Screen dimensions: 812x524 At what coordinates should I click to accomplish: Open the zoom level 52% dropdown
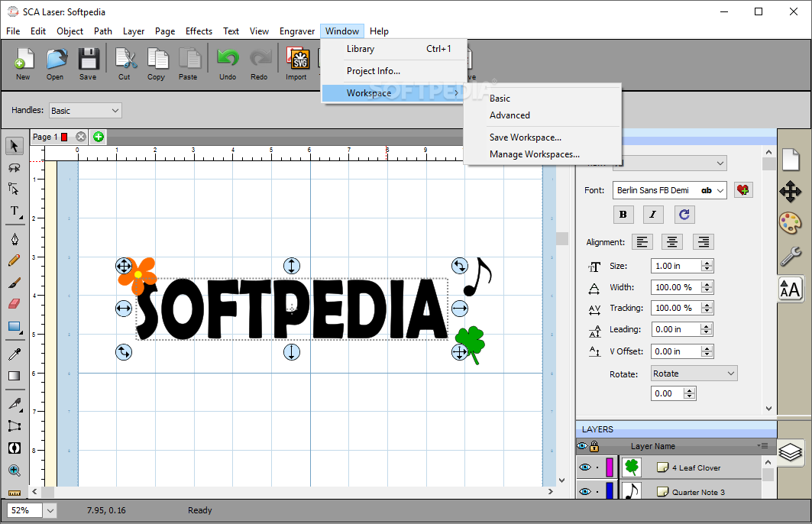[x=50, y=510]
